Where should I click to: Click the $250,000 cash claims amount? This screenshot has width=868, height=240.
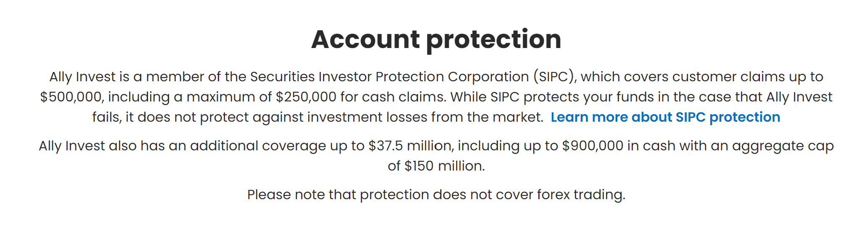(306, 97)
